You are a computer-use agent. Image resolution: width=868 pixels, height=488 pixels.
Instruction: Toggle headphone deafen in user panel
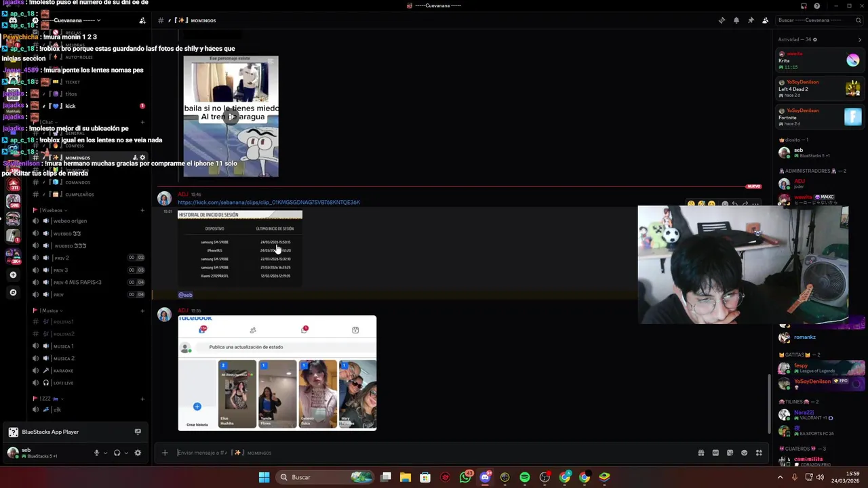pyautogui.click(x=117, y=453)
